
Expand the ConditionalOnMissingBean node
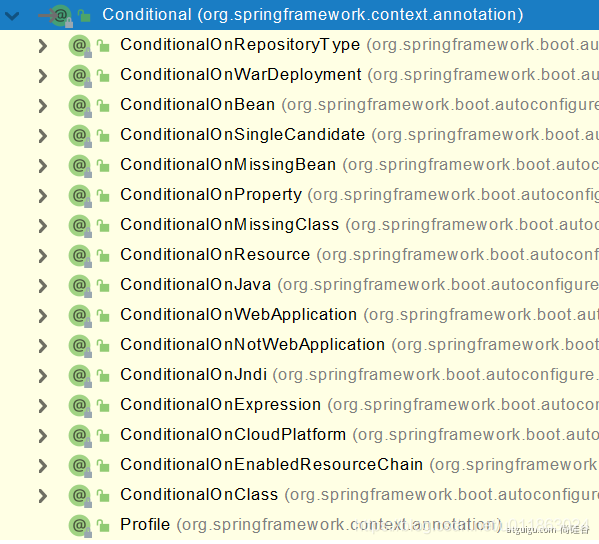[43, 166]
